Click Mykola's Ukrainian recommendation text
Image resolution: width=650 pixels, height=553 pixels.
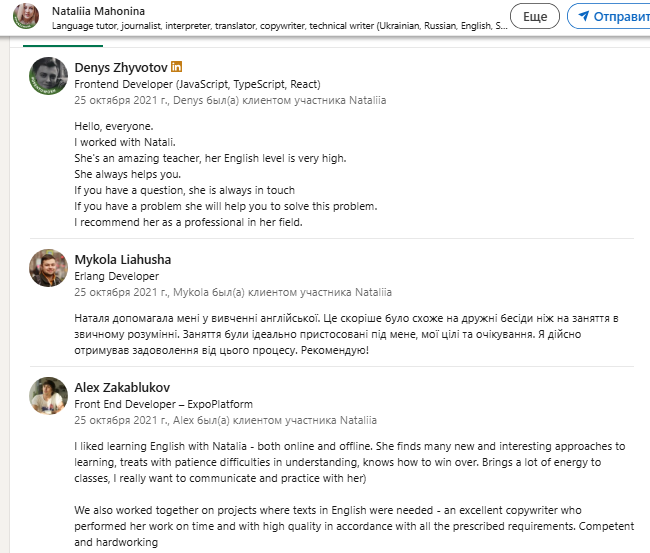(x=346, y=334)
